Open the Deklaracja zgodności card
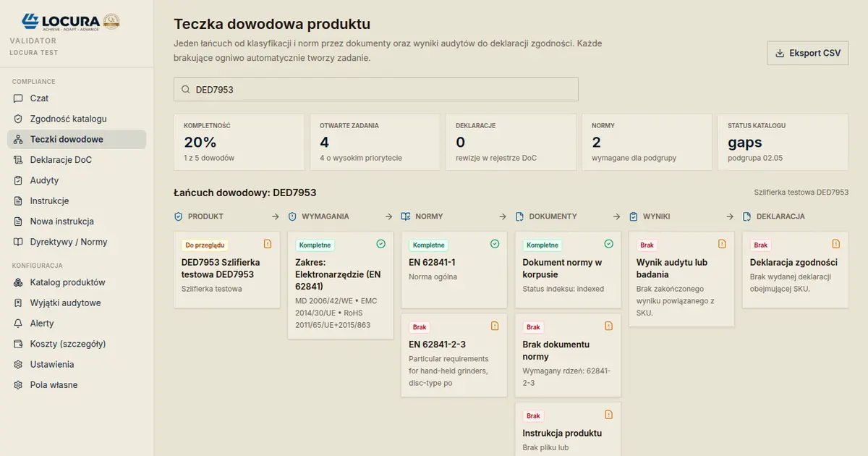The width and height of the screenshot is (868, 456). point(796,269)
